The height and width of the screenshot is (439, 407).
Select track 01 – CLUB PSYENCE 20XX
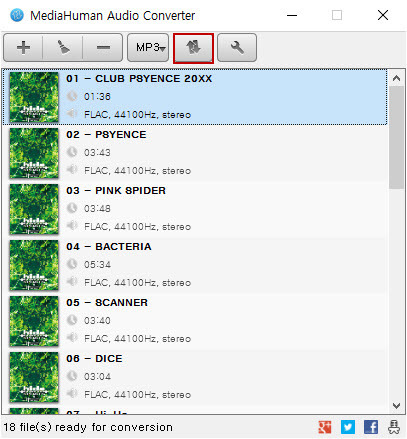195,97
